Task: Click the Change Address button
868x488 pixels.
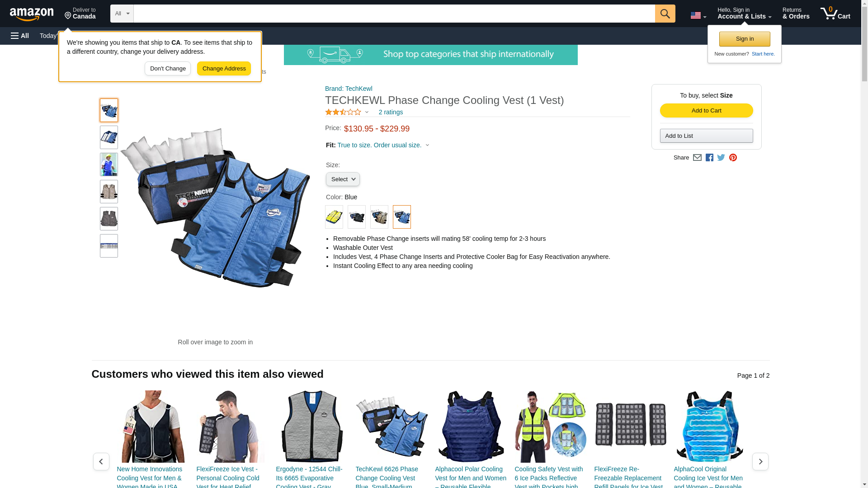Action: click(x=224, y=69)
